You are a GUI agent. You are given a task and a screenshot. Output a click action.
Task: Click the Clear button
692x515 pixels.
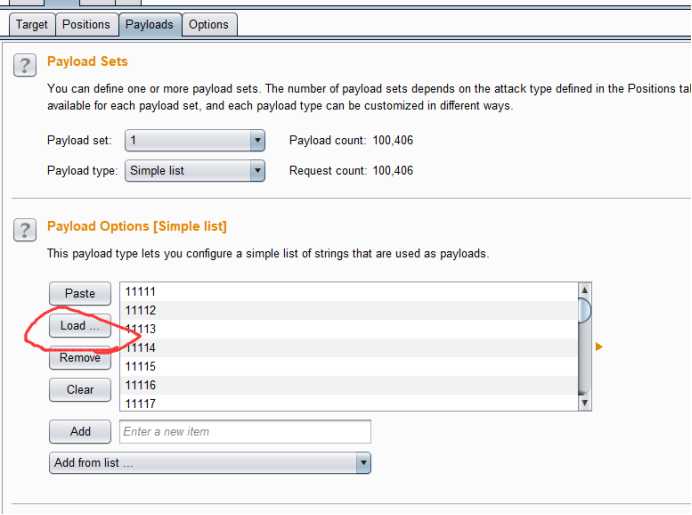click(x=80, y=390)
